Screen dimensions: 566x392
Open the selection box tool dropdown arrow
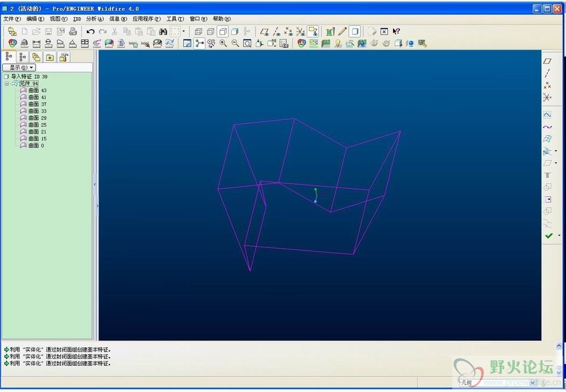(x=183, y=32)
